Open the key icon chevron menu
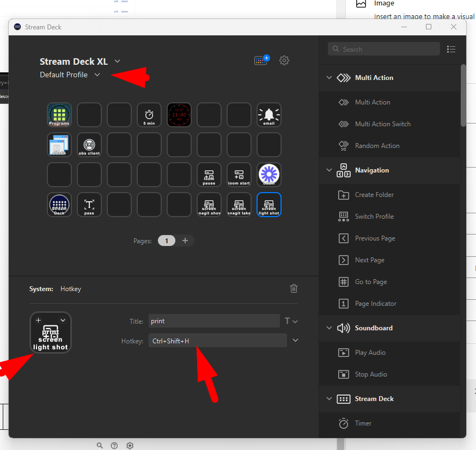This screenshot has height=450, width=476. tap(63, 320)
